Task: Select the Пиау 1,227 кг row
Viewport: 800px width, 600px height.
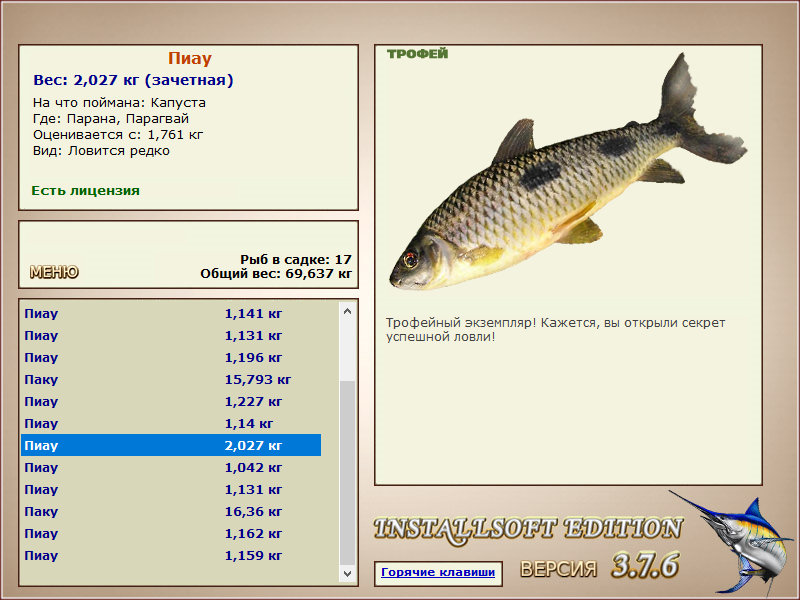Action: coord(171,402)
